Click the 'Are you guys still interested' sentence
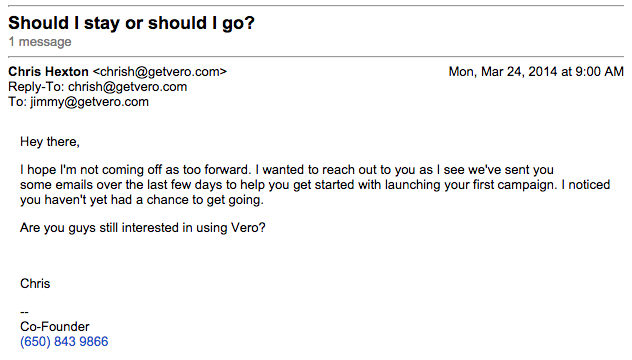This screenshot has height=360, width=632. [143, 228]
